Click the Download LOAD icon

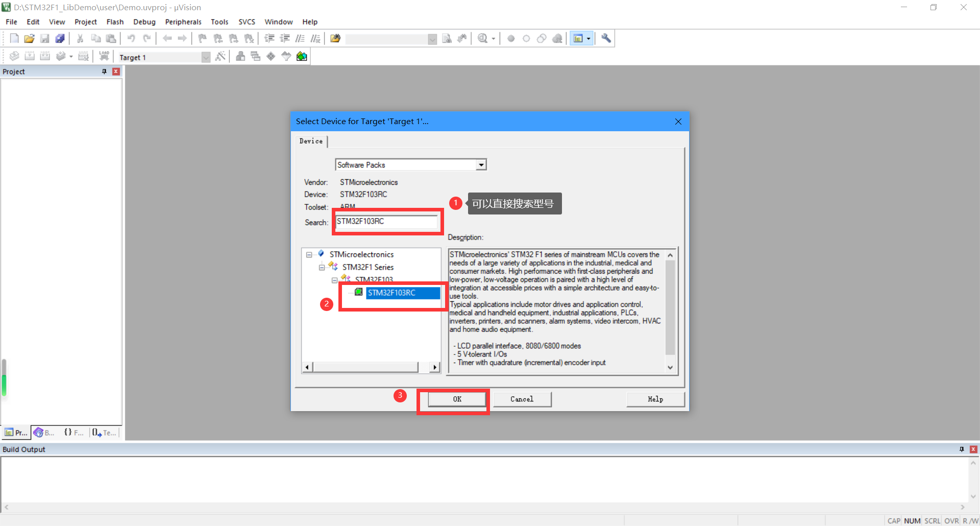pos(104,56)
